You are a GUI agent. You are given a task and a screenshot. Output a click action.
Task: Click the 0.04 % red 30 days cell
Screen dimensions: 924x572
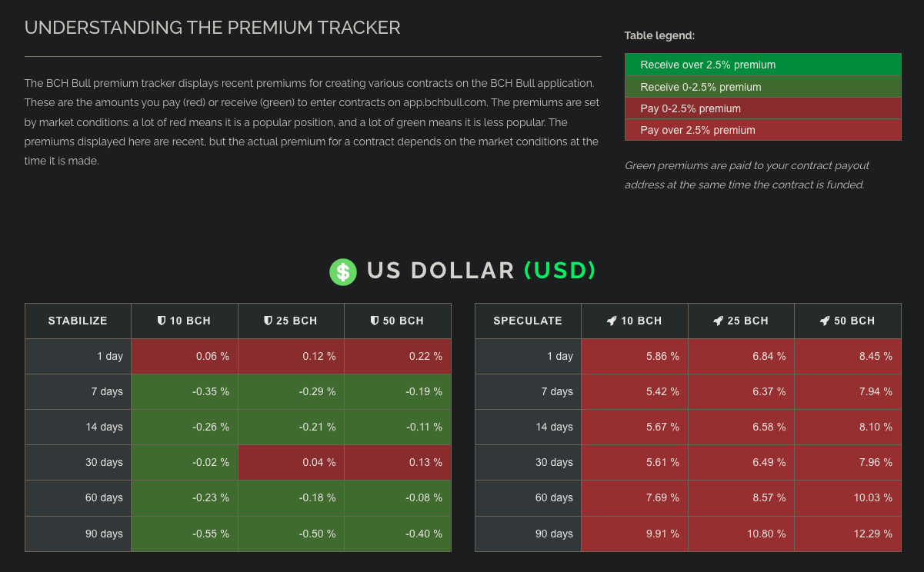click(x=291, y=462)
